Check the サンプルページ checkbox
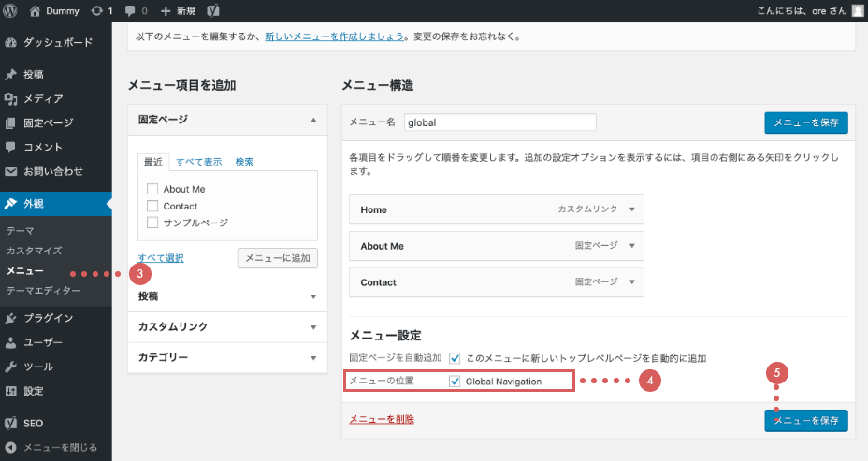The height and width of the screenshot is (461, 868). click(152, 223)
